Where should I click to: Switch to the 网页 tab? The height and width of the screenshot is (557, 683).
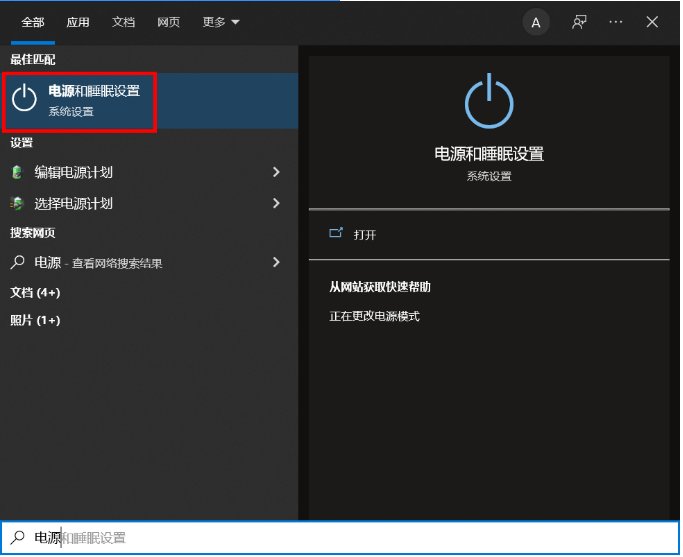(x=169, y=22)
